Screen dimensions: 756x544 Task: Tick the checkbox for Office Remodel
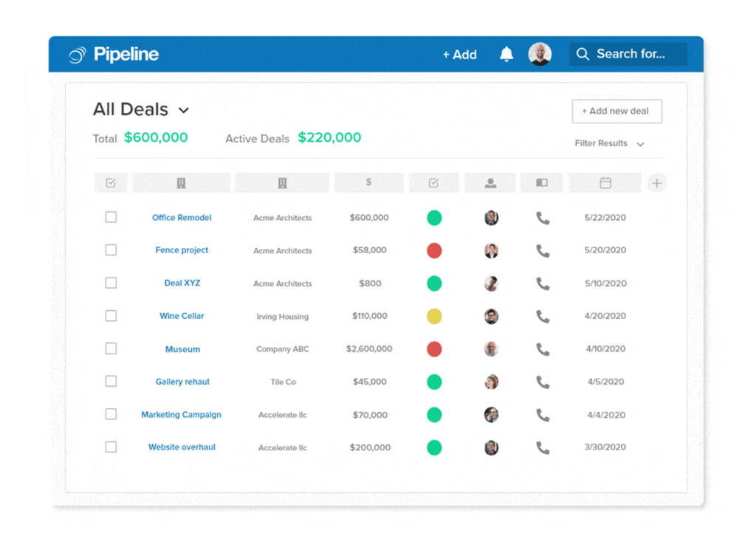111,217
